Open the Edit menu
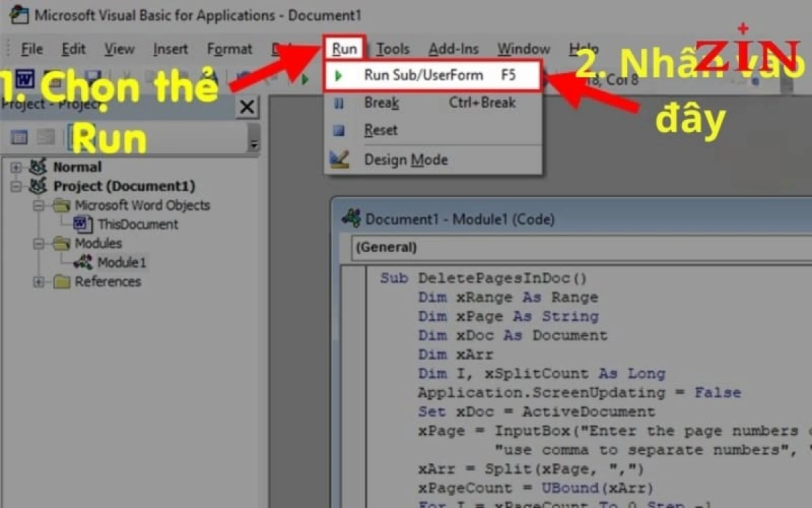Viewport: 812px width, 508px height. pos(74,49)
